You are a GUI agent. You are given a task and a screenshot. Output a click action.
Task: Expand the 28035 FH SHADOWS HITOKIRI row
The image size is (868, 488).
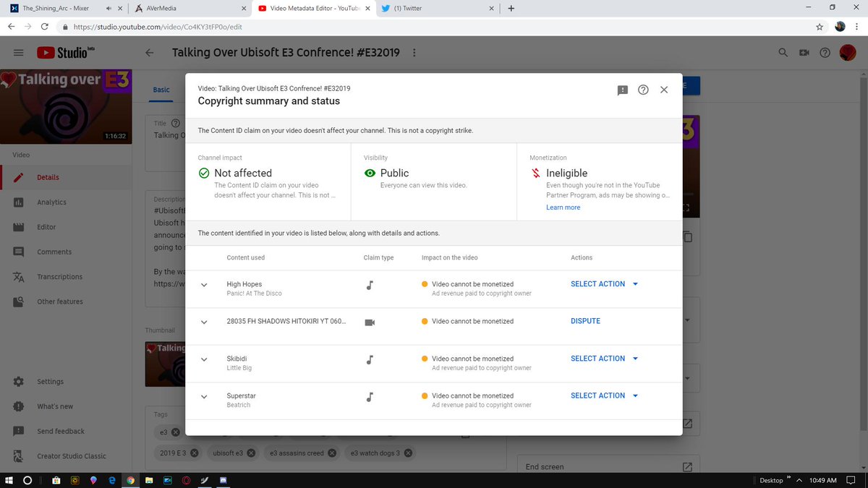[204, 322]
